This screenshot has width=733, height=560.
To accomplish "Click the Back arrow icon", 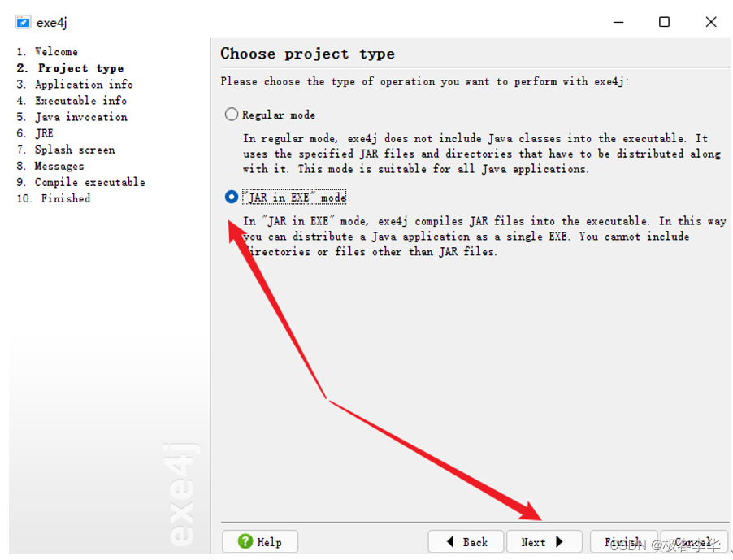I will (450, 541).
